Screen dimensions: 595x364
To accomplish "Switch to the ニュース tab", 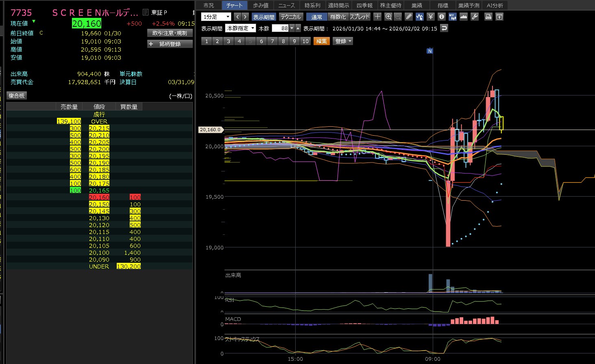I will pos(286,5).
